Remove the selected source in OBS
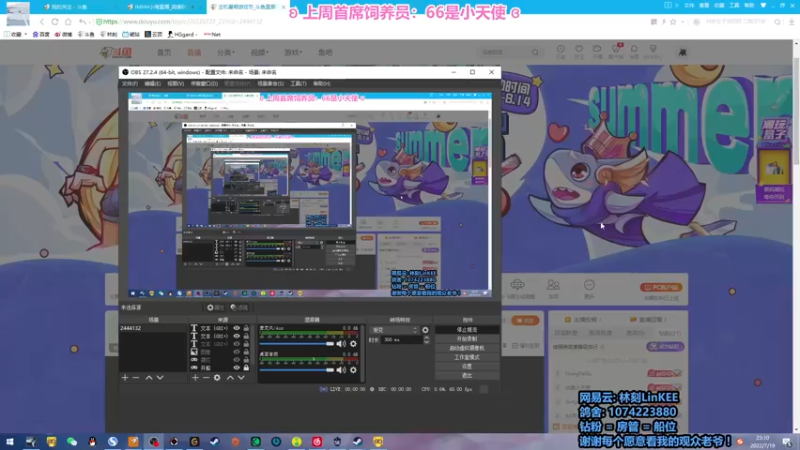The height and width of the screenshot is (450, 800). click(x=206, y=378)
